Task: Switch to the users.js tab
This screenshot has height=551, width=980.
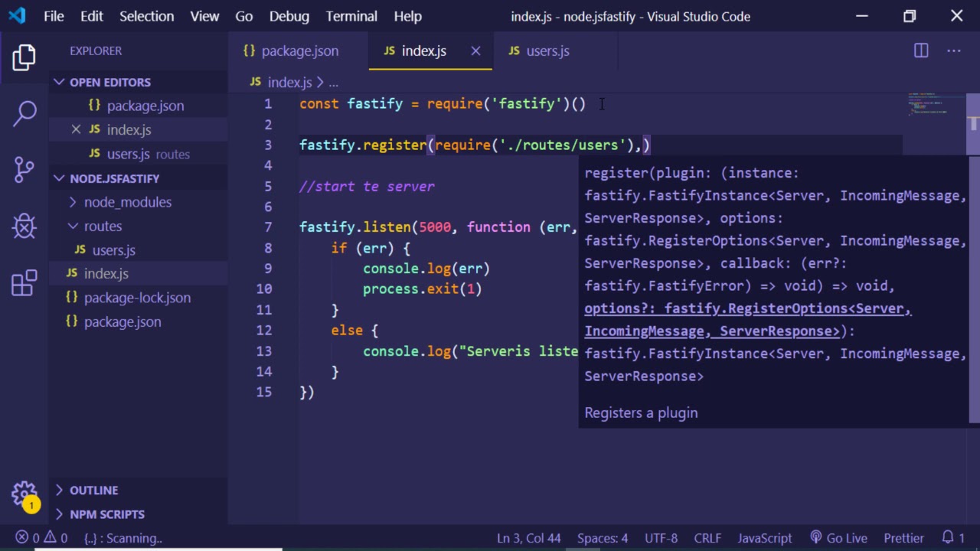Action: pos(547,51)
